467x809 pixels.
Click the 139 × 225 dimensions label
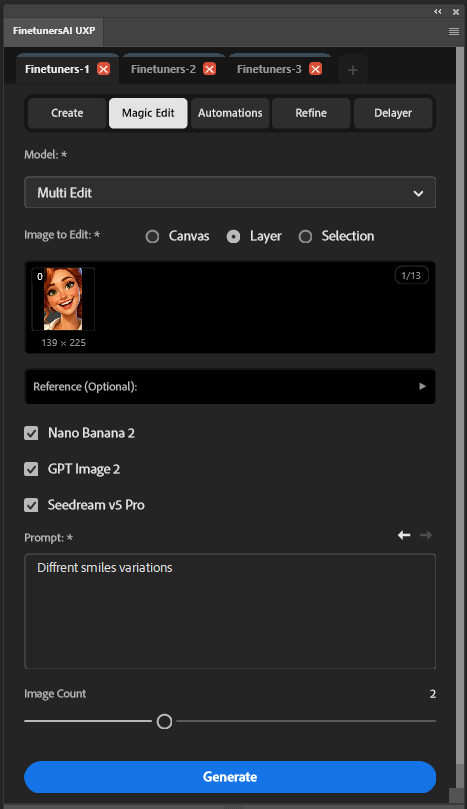(63, 343)
